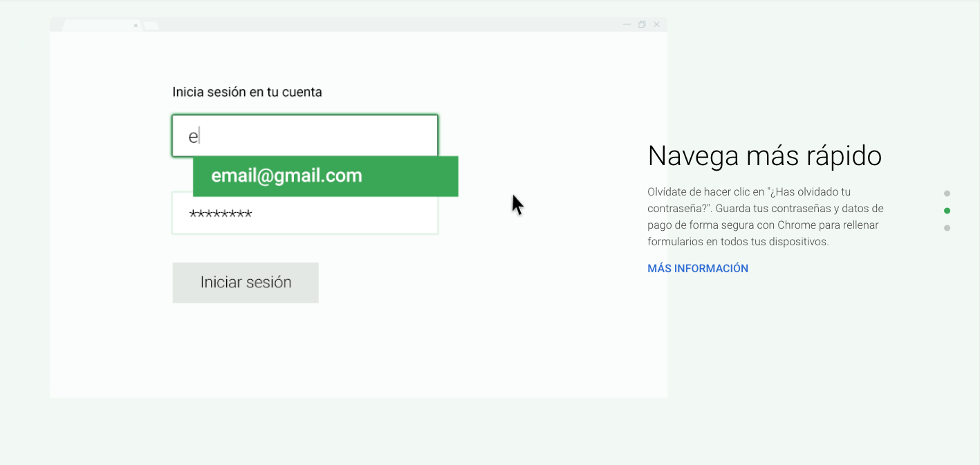The image size is (980, 465).
Task: Go to the first carousel slide dot
Action: pyautogui.click(x=947, y=193)
